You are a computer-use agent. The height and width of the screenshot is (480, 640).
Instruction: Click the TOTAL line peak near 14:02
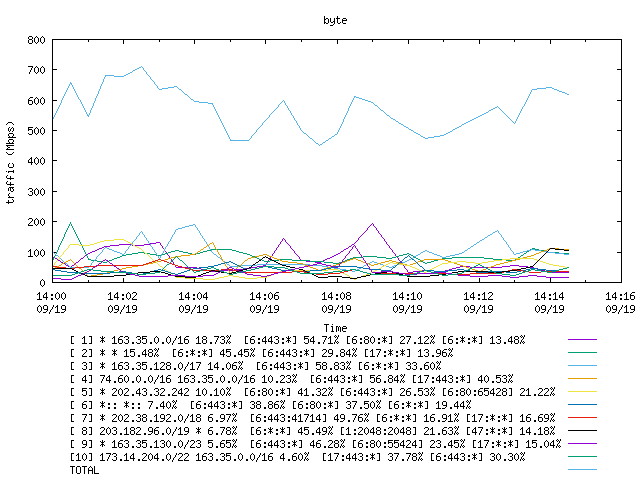click(141, 67)
